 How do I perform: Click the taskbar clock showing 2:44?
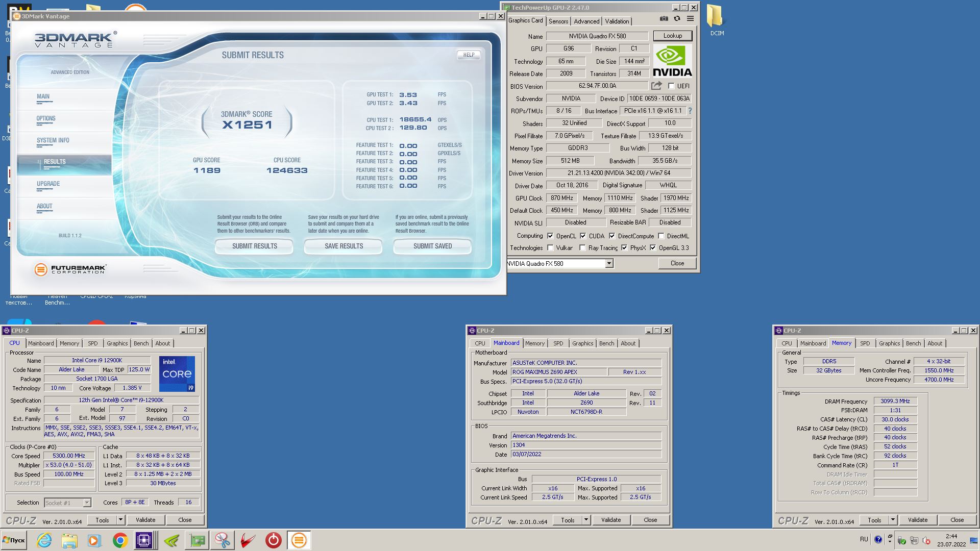[x=951, y=540]
